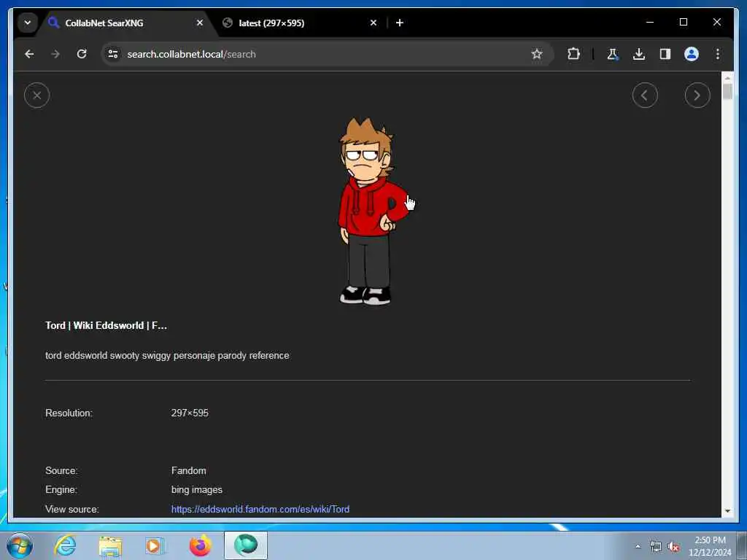The width and height of the screenshot is (747, 560).
Task: Go to the next image result
Action: [697, 96]
